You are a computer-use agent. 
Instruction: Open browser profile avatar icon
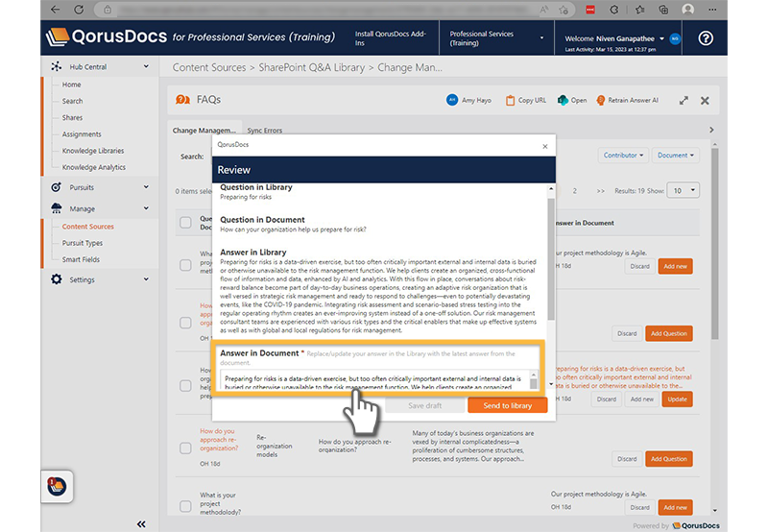coord(687,10)
